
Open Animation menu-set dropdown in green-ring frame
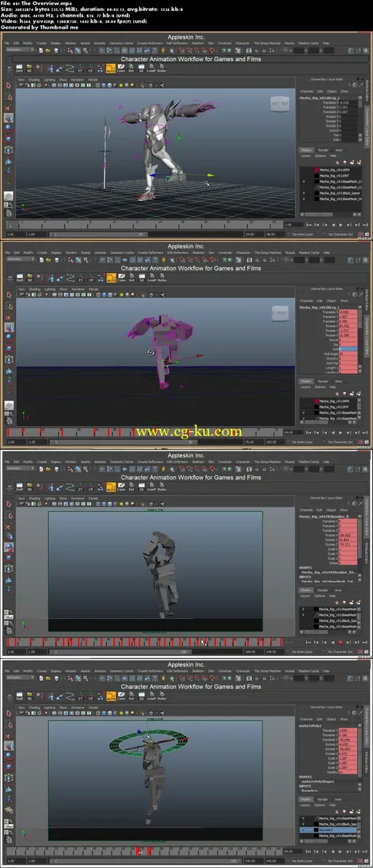point(20,677)
